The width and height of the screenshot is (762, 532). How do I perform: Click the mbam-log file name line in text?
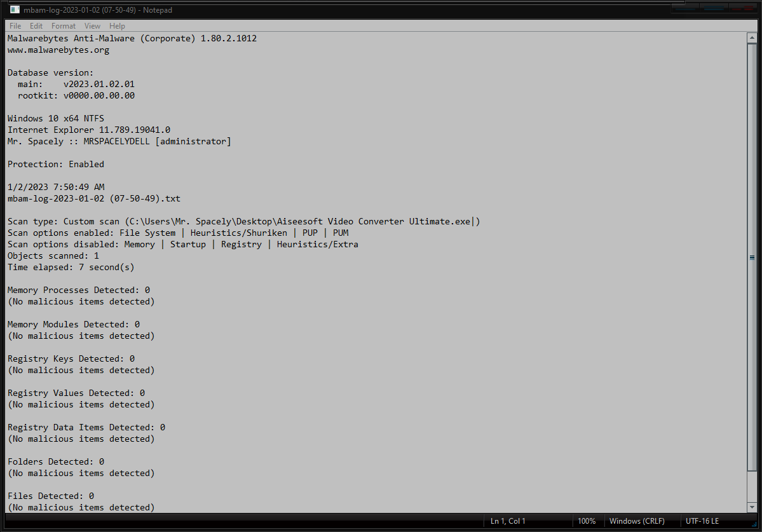point(94,199)
